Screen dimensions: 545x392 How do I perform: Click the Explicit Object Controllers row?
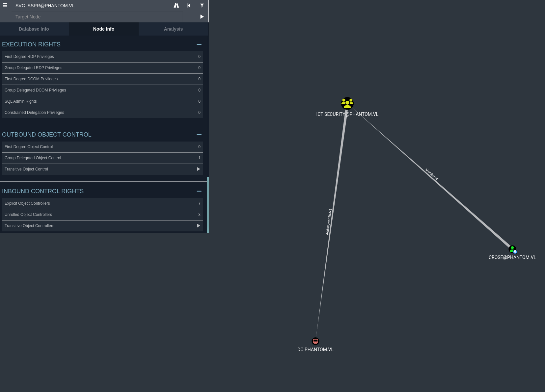pos(102,203)
